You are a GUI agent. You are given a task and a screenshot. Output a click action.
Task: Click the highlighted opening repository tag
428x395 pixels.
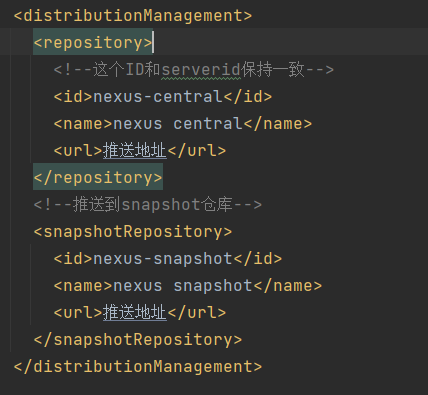(93, 43)
